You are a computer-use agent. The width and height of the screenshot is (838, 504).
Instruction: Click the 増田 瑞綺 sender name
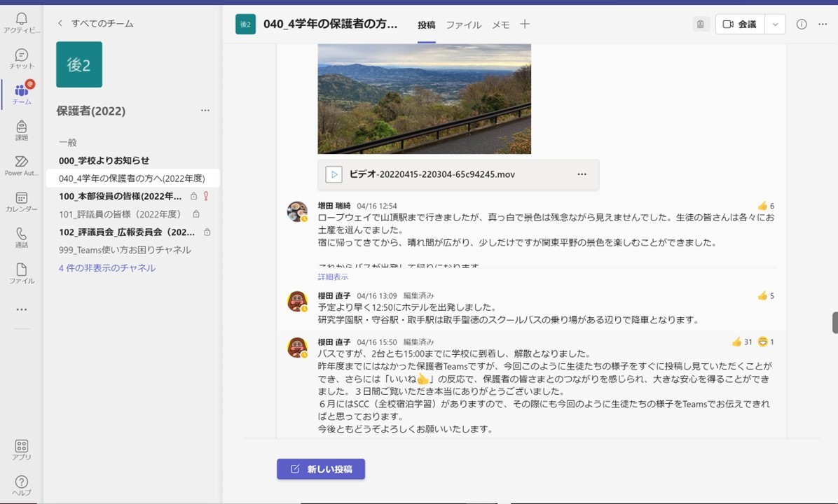(x=334, y=206)
